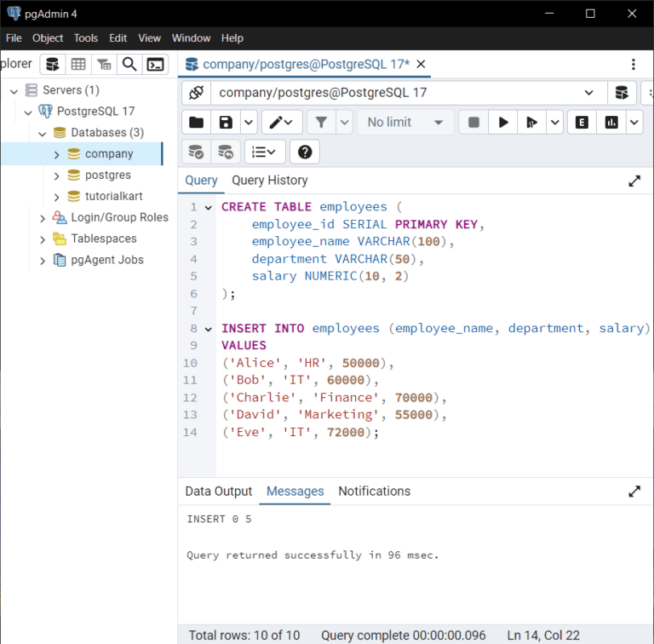Click the Stop query square button
Image resolution: width=654 pixels, height=644 pixels.
pyautogui.click(x=473, y=122)
